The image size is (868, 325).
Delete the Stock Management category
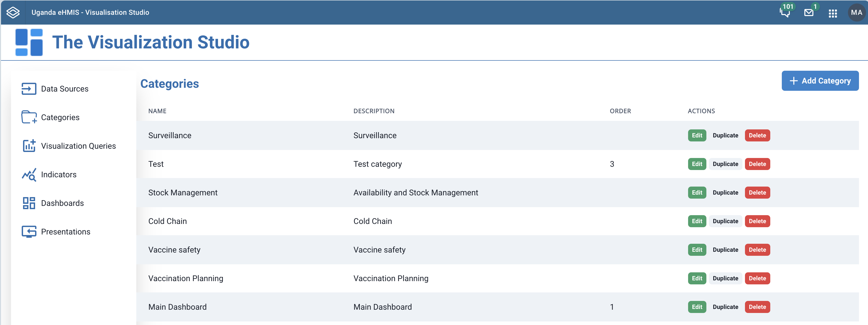click(757, 193)
